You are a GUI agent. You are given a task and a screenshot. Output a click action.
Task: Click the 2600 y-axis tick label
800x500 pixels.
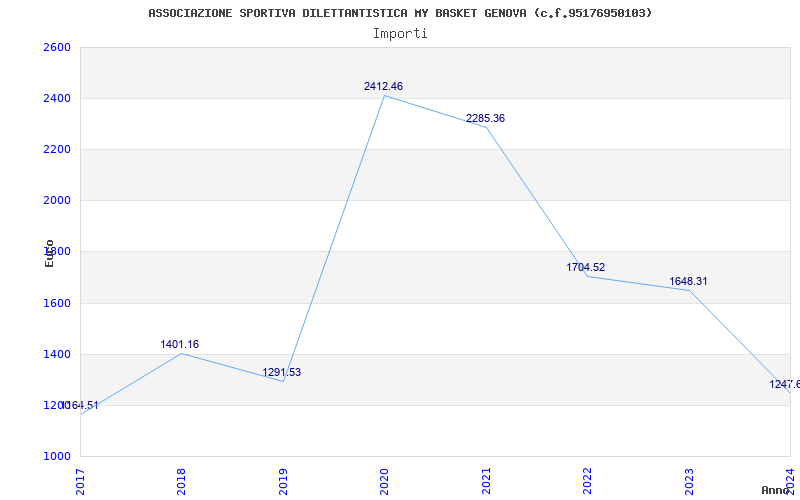pyautogui.click(x=57, y=47)
